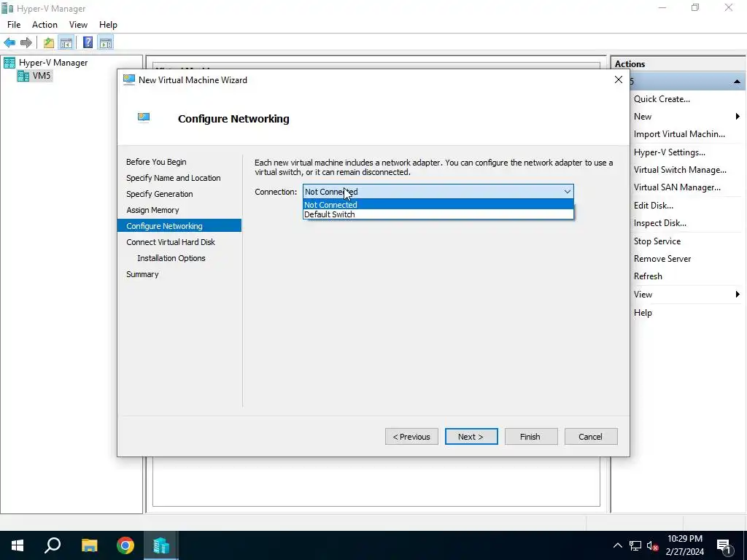747x560 pixels.
Task: Open the File menu
Action: click(x=14, y=25)
